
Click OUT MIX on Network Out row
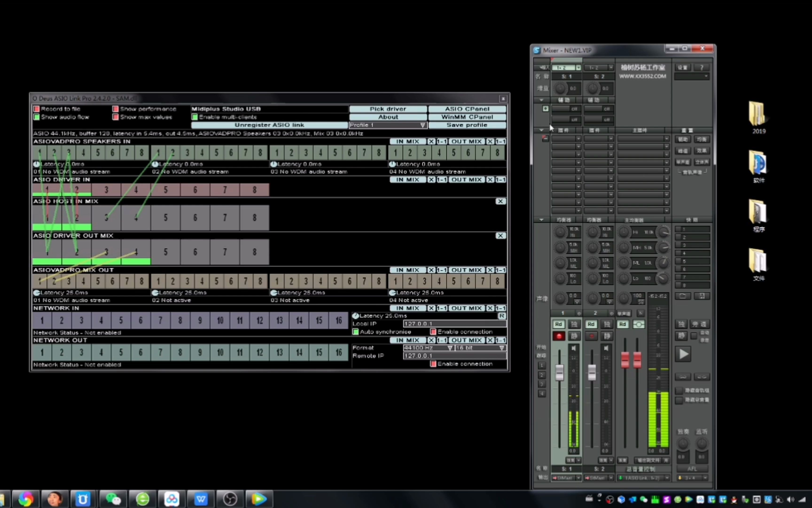click(x=466, y=340)
